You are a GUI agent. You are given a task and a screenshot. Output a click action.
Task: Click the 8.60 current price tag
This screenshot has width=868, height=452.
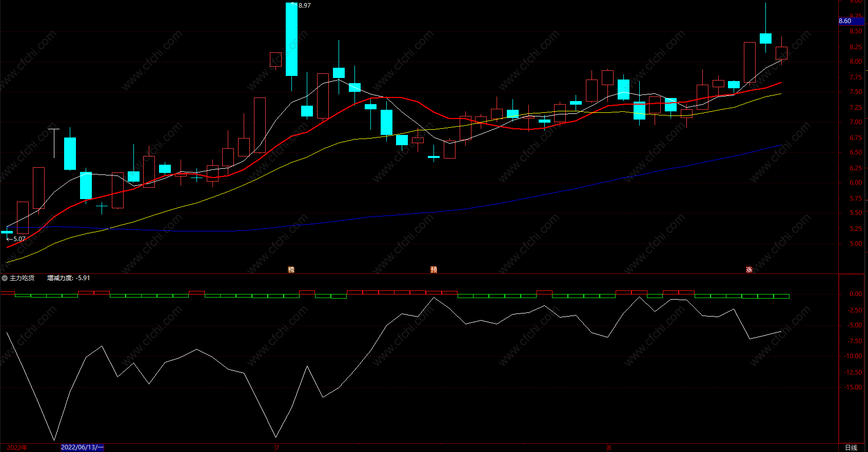pos(852,21)
